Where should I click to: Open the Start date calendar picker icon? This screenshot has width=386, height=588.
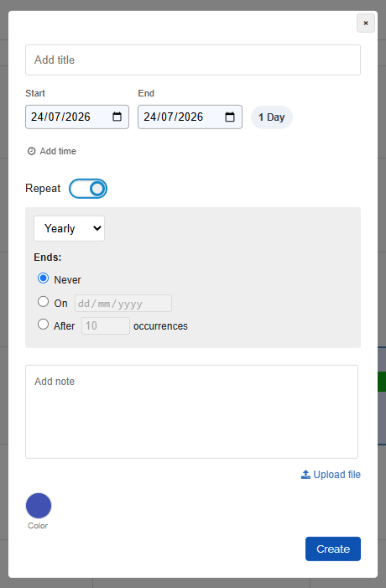click(117, 117)
